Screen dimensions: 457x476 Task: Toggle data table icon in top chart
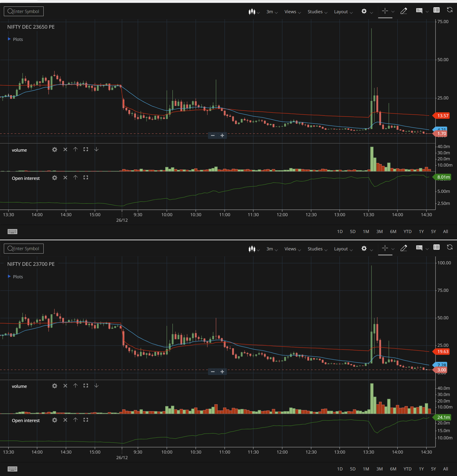pos(436,10)
